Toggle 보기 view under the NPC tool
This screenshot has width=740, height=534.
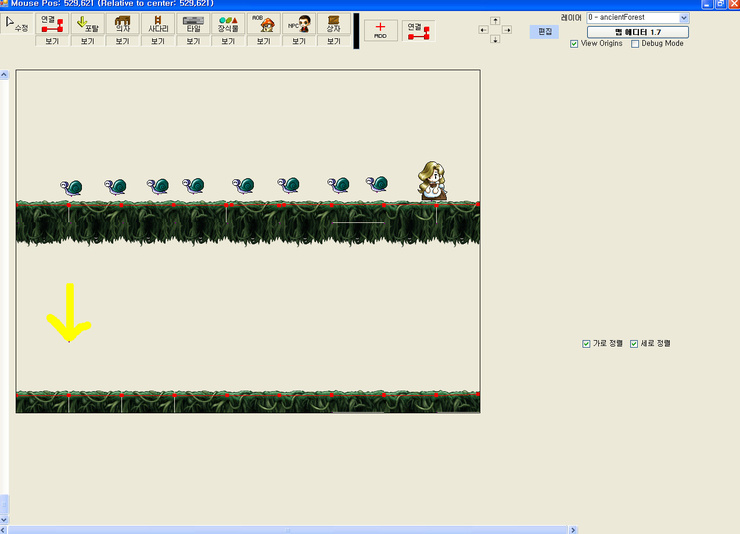pos(299,41)
